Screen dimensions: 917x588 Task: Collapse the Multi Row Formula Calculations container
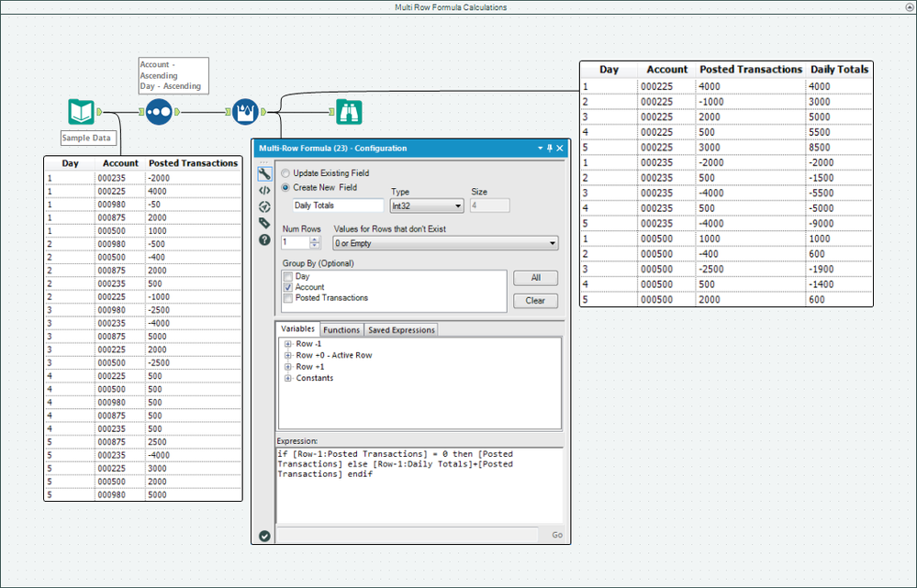pos(908,7)
